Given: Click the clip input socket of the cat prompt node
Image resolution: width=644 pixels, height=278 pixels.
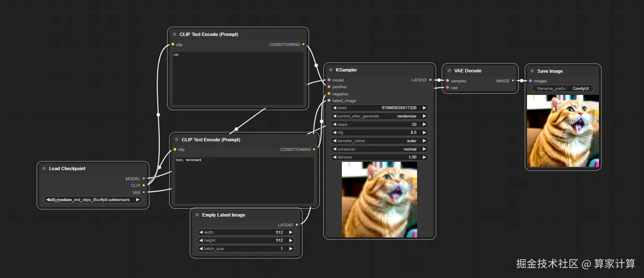Looking at the screenshot, I should (x=173, y=44).
